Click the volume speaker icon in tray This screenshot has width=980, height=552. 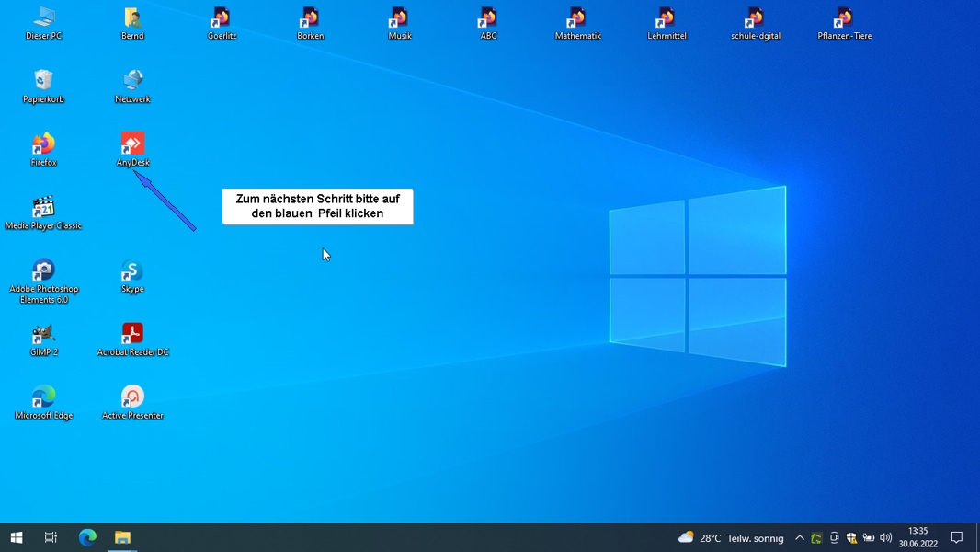click(885, 538)
